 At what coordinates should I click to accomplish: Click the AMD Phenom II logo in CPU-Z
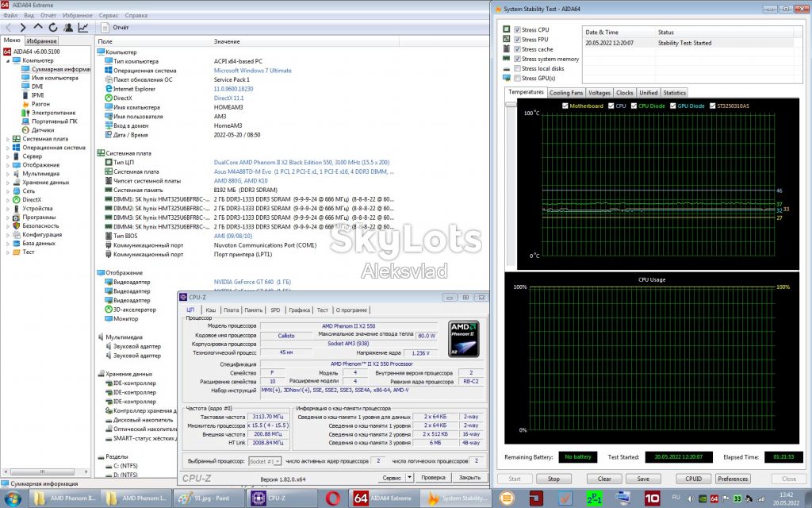tap(463, 338)
